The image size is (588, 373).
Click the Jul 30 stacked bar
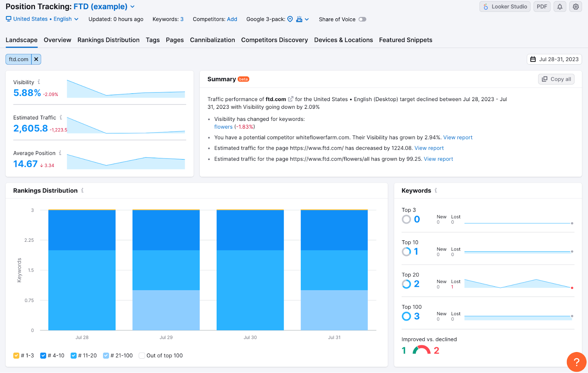point(250,270)
